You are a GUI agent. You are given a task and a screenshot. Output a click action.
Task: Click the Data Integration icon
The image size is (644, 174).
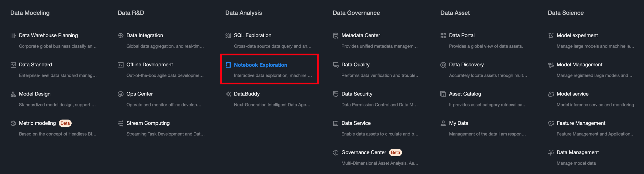(x=120, y=36)
